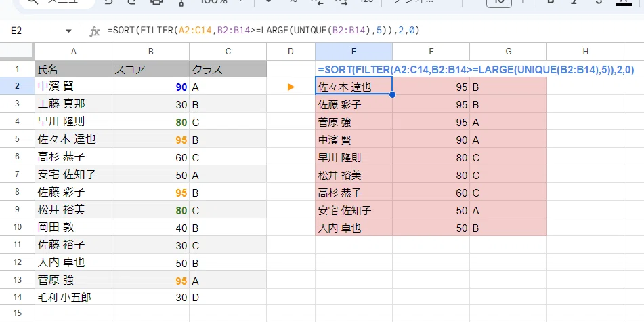Click cell with 佐藤 裕子

(x=74, y=245)
